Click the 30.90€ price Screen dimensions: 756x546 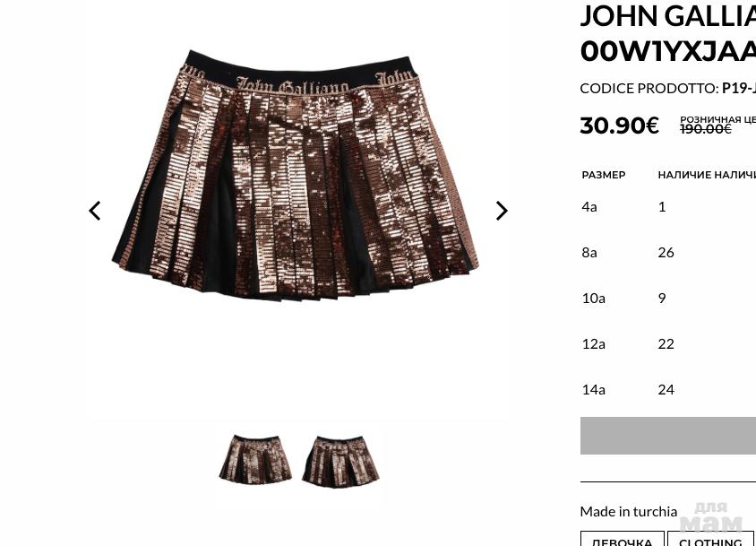point(620,126)
